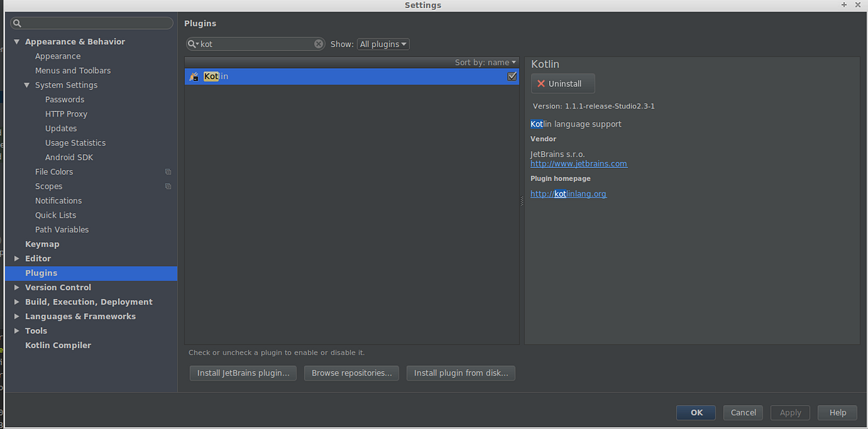Open the Kotlin Compiler settings page
The image size is (868, 429).
point(58,345)
